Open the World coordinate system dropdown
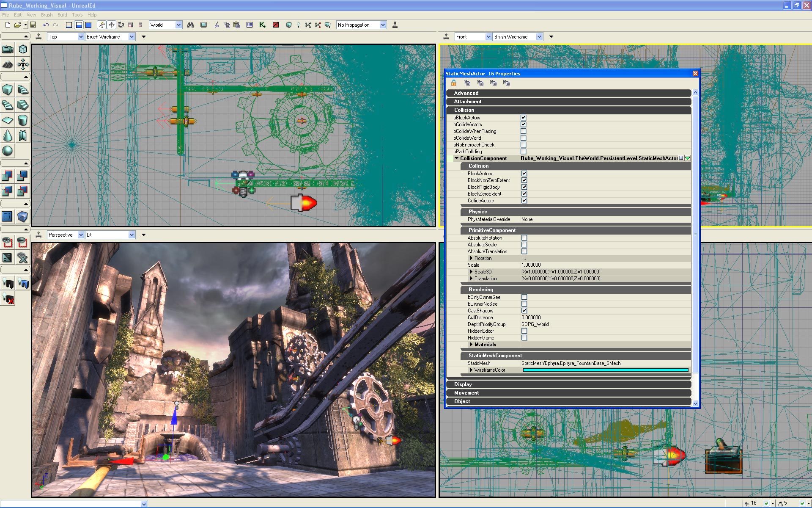This screenshot has width=812, height=508. click(178, 25)
